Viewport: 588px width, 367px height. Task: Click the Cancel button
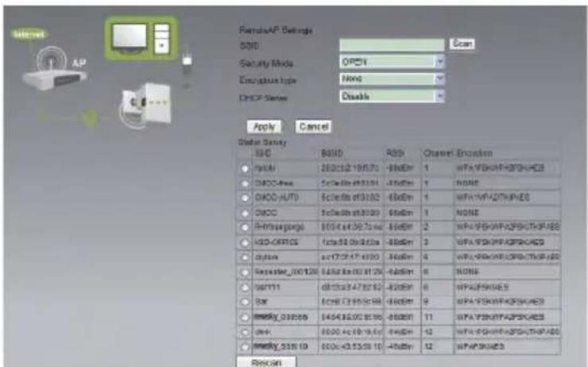tap(314, 127)
